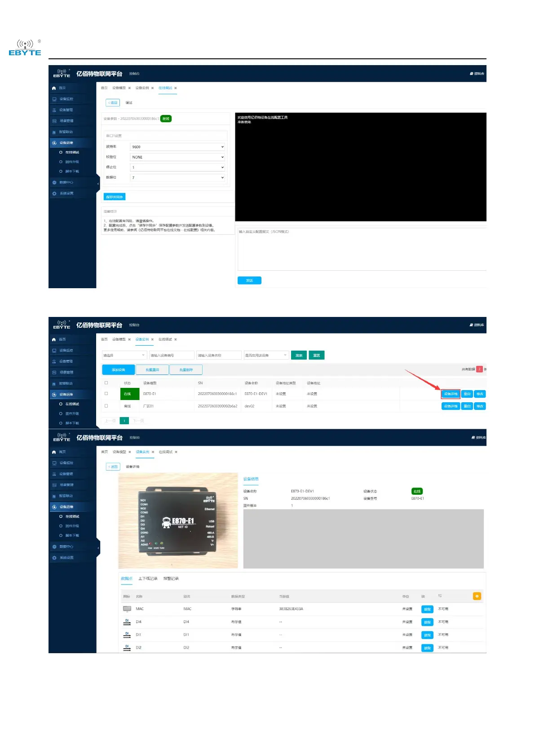This screenshot has width=535, height=756.
Task: Open 报警联动 in the device-list page sidebar
Action: 66,383
